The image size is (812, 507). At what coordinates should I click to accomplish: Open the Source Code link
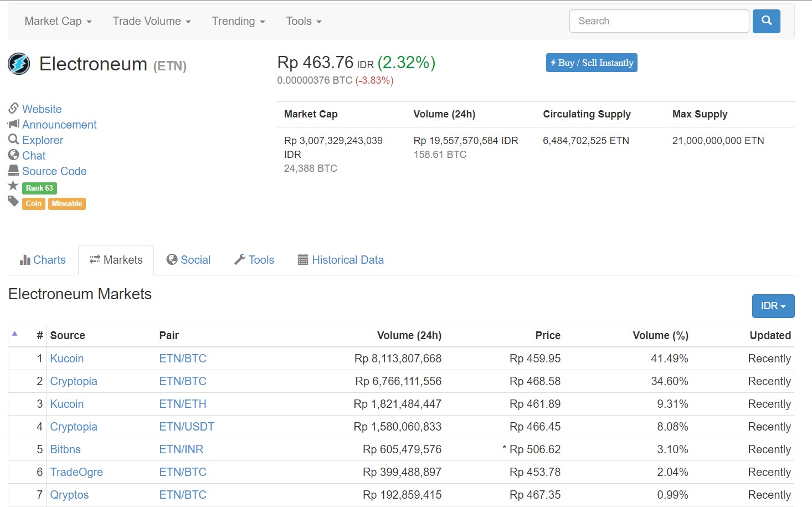point(54,171)
